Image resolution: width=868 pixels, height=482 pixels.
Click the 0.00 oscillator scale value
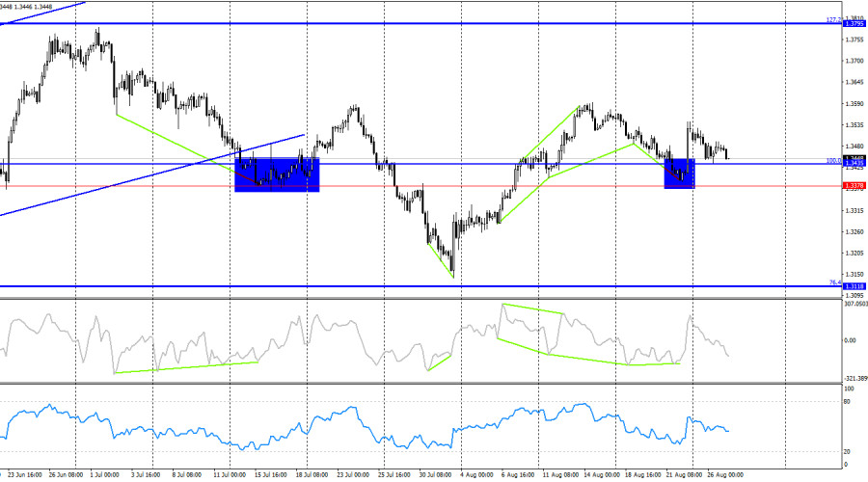850,341
